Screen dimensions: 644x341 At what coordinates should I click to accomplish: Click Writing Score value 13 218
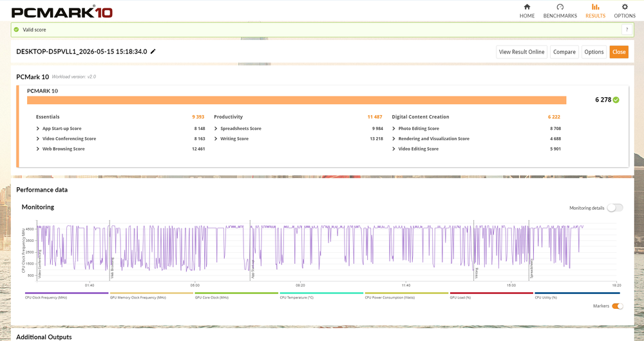(376, 139)
